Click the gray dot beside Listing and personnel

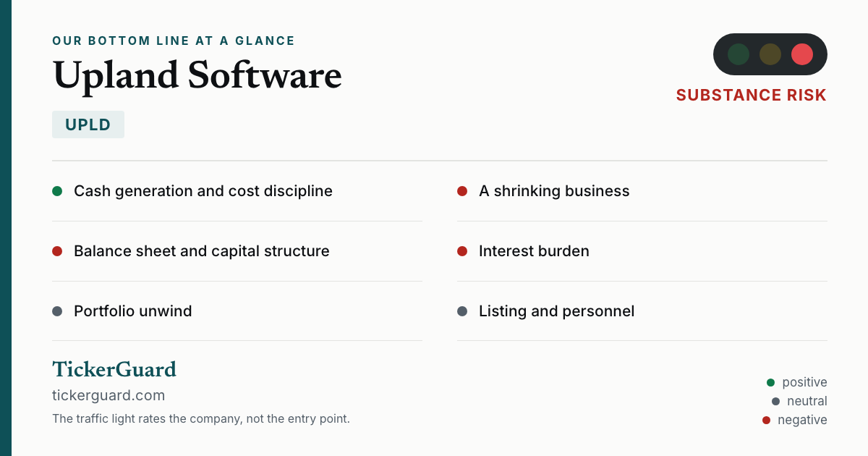[x=462, y=311]
